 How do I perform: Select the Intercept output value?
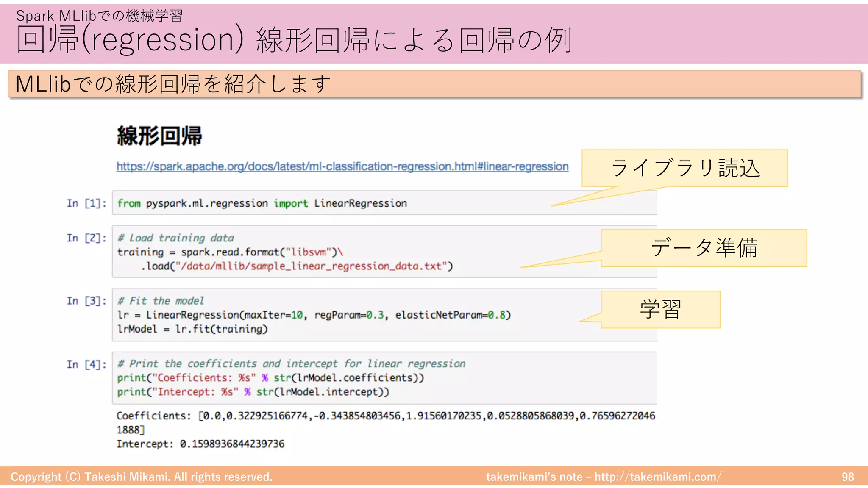[x=232, y=444]
